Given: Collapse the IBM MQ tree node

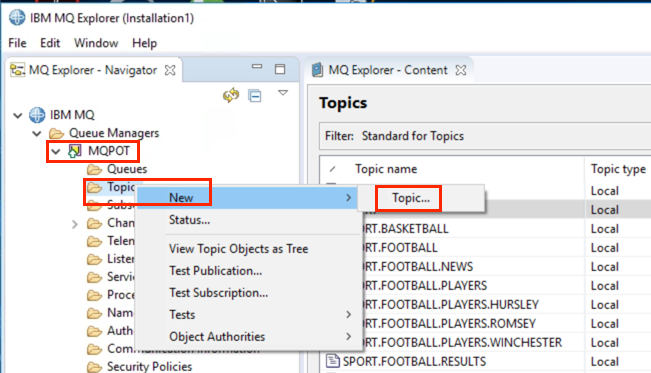Looking at the screenshot, I should (17, 115).
